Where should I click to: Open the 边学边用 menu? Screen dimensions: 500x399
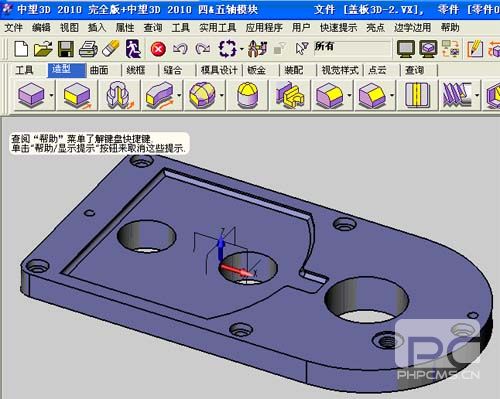412,27
